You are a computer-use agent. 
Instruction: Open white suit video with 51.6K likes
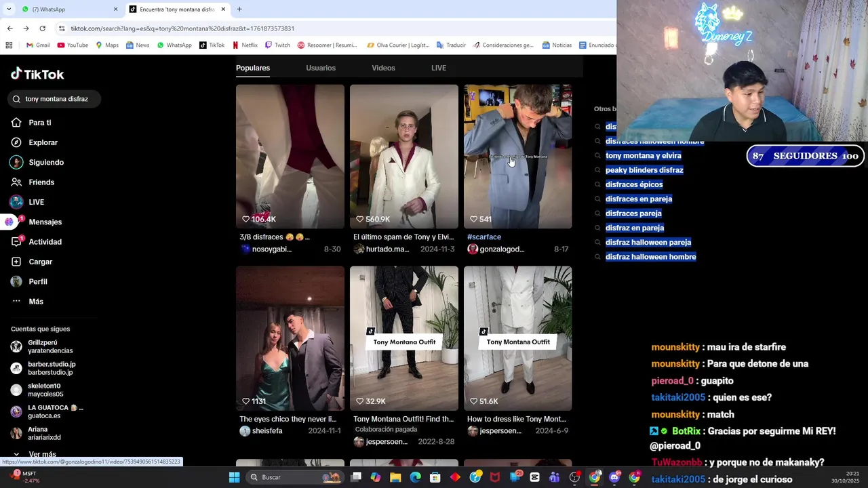tap(518, 338)
